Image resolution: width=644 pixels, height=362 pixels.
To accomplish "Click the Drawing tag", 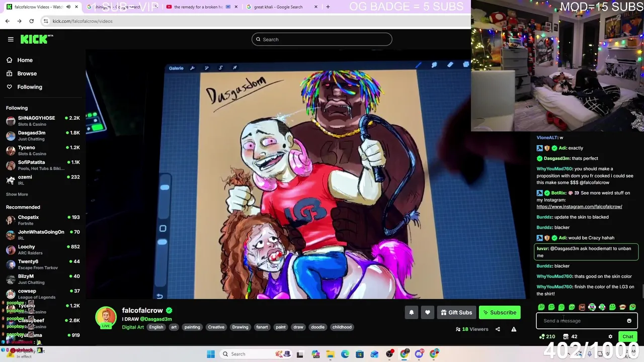I will (x=240, y=327).
